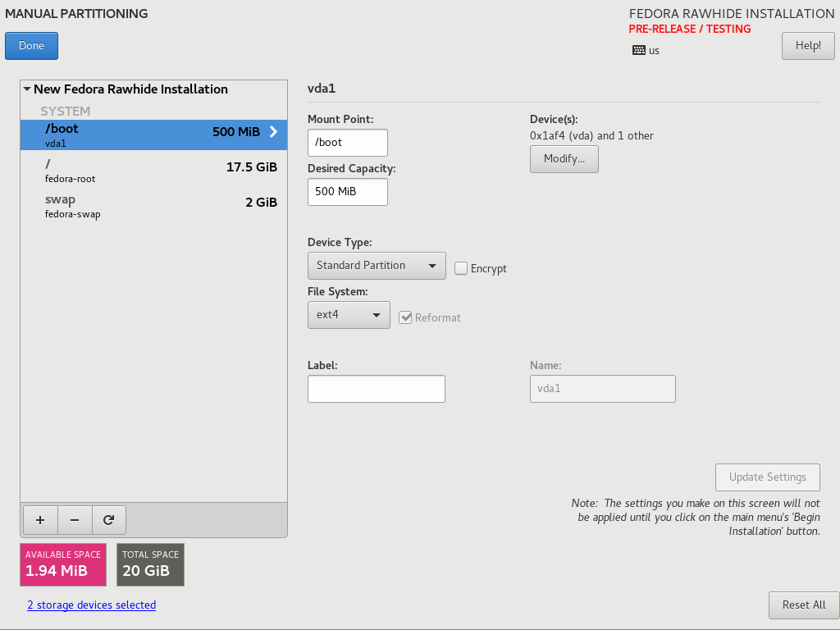Screen dimensions: 840x630
Task: Click the TOTAL SPACE 20 GiB box
Action: click(151, 564)
